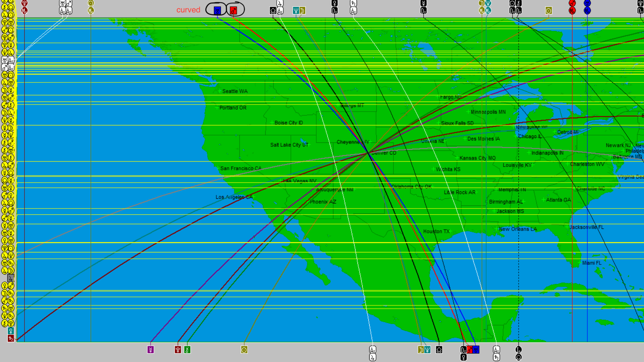Click the circled blue Uranus square at top
The width and height of the screenshot is (644, 362).
[x=217, y=10]
